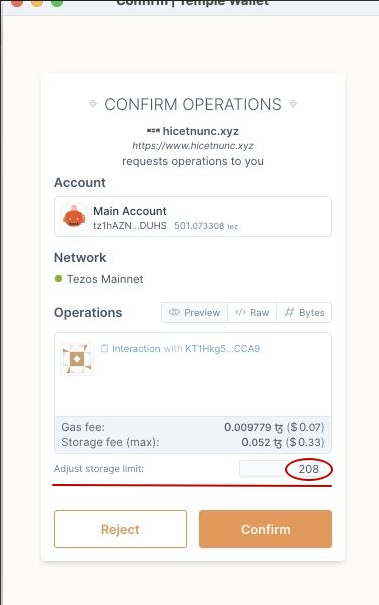Switch to the Preview tab

click(x=195, y=312)
